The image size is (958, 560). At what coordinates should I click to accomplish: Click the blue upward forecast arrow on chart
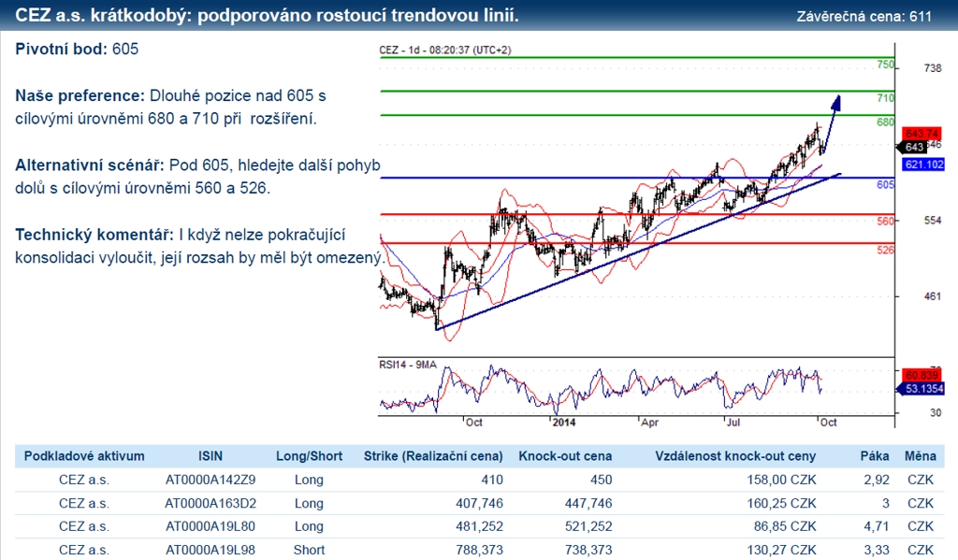pos(831,124)
